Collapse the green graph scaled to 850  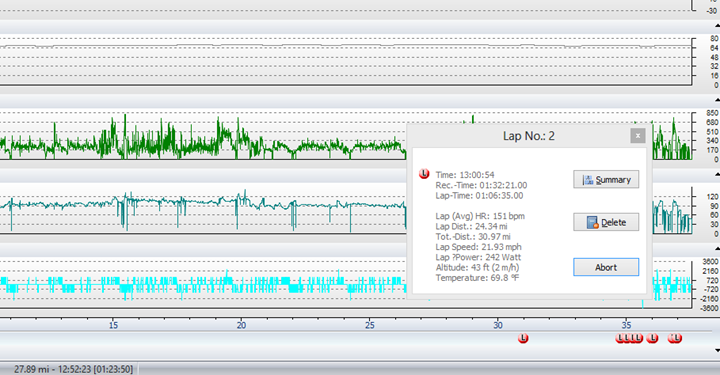click(x=717, y=100)
